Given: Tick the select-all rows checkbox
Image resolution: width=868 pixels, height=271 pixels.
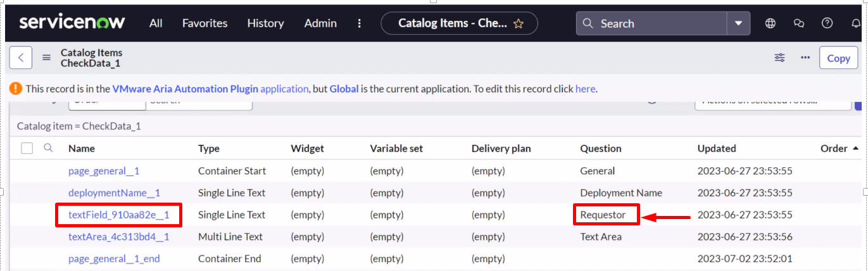Looking at the screenshot, I should point(27,148).
